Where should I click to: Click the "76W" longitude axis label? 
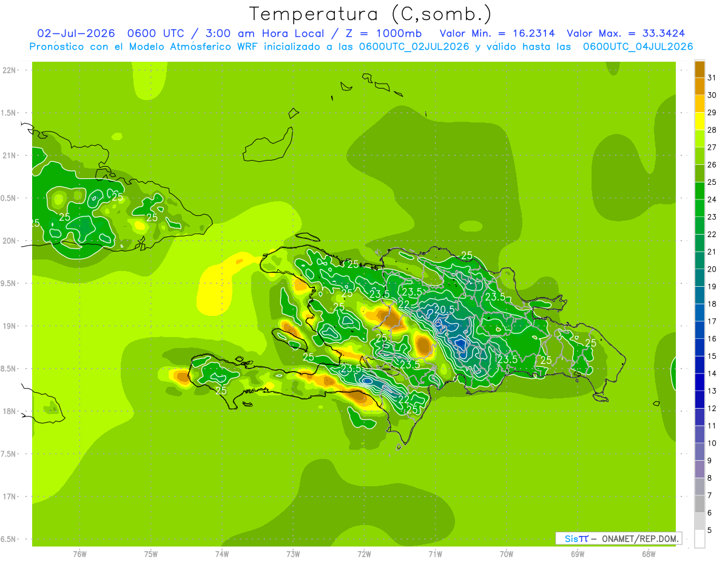(79, 554)
